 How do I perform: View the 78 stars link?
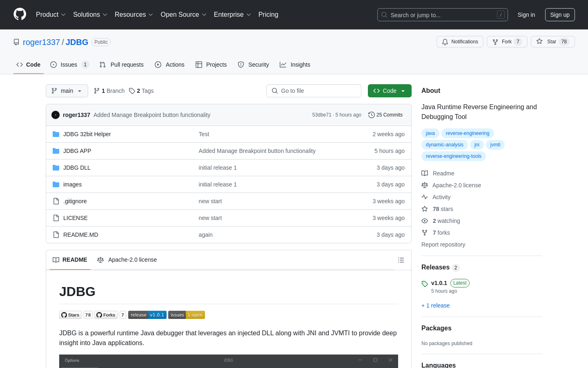pyautogui.click(x=437, y=209)
